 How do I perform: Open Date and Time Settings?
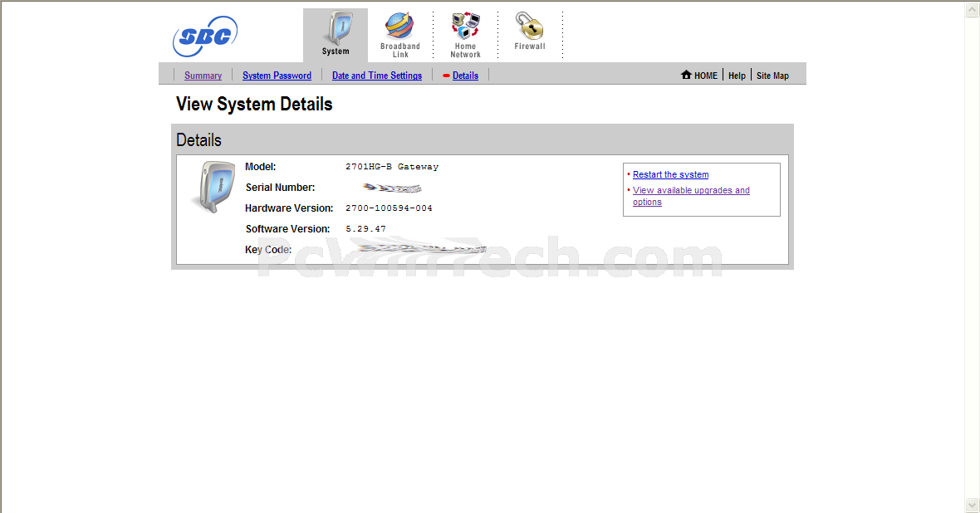point(377,76)
